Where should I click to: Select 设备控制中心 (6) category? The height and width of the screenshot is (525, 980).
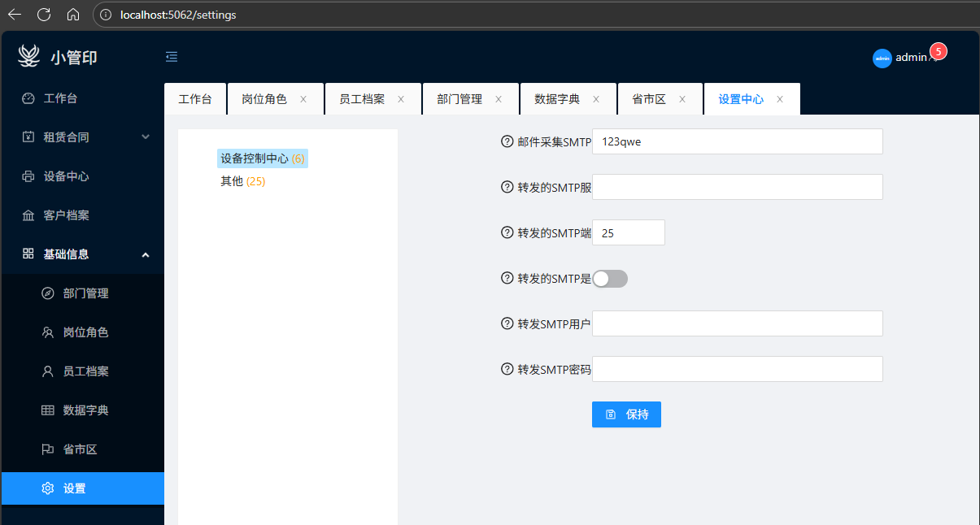(x=263, y=158)
